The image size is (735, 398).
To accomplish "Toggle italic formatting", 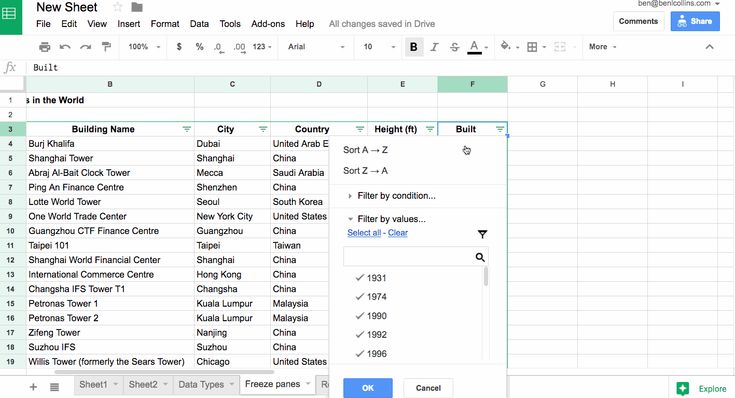I will (435, 47).
